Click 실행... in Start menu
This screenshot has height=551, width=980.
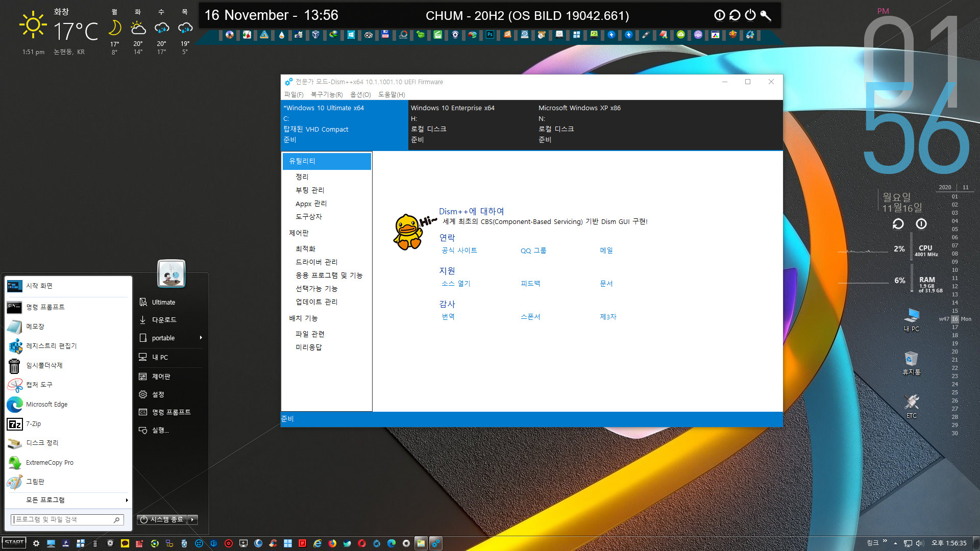point(170,430)
